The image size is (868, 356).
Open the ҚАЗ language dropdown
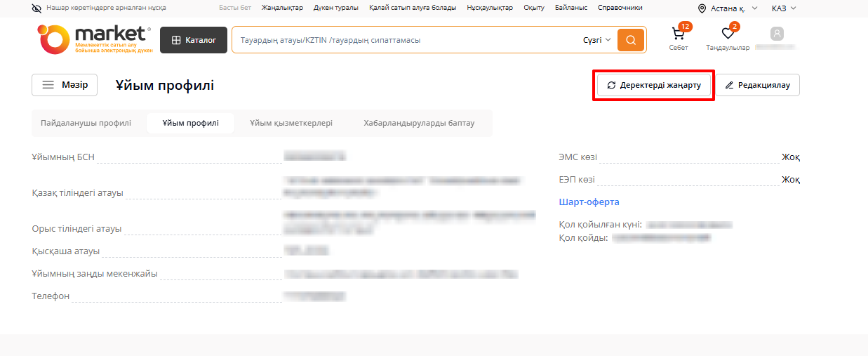784,8
